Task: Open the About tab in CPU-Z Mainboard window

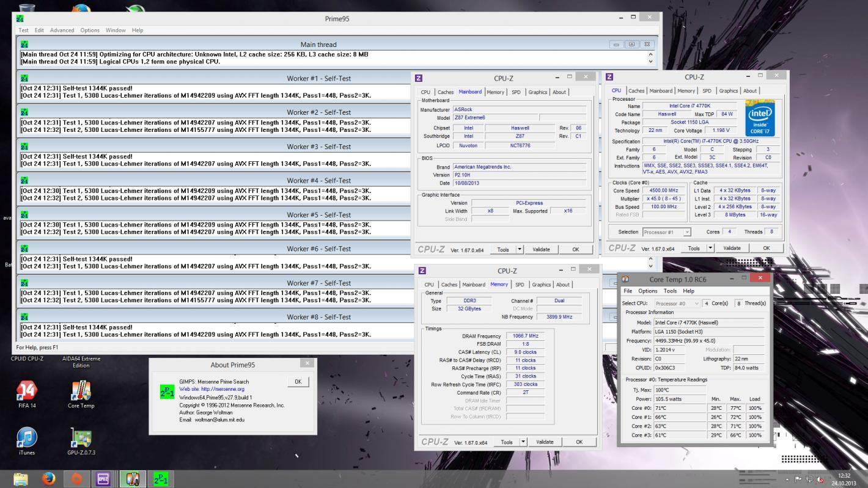Action: [x=559, y=92]
